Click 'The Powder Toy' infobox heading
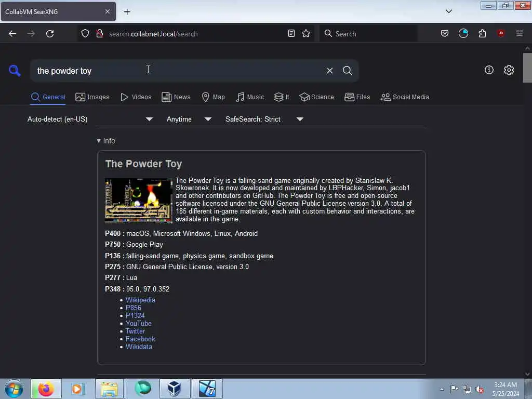Screen dimensions: 532x399 point(143,164)
